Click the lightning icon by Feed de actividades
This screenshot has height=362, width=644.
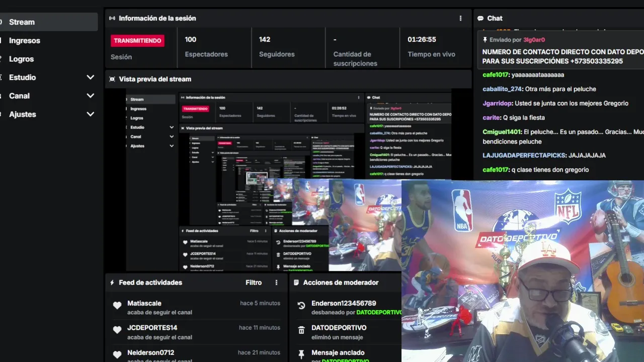coord(112,283)
